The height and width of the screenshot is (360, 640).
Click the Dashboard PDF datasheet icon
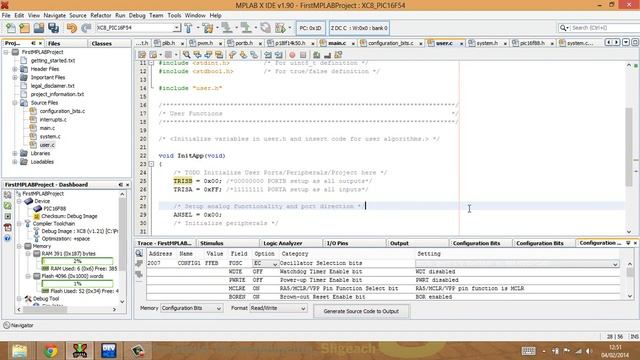pos(7,227)
